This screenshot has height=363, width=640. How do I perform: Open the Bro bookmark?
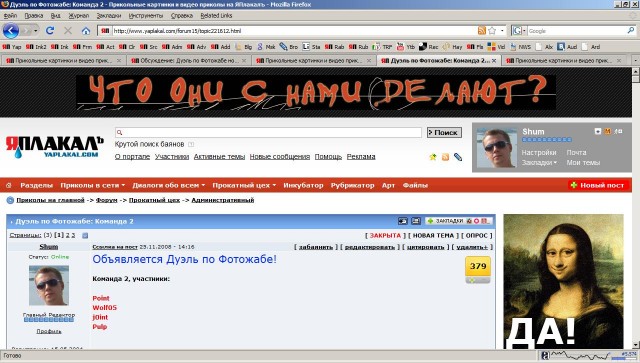[x=289, y=47]
